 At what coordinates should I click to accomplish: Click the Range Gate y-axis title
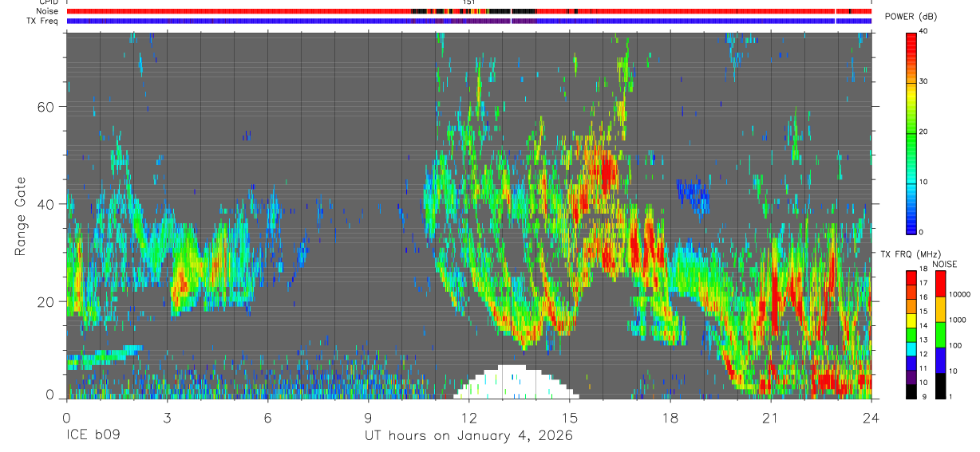pos(20,216)
